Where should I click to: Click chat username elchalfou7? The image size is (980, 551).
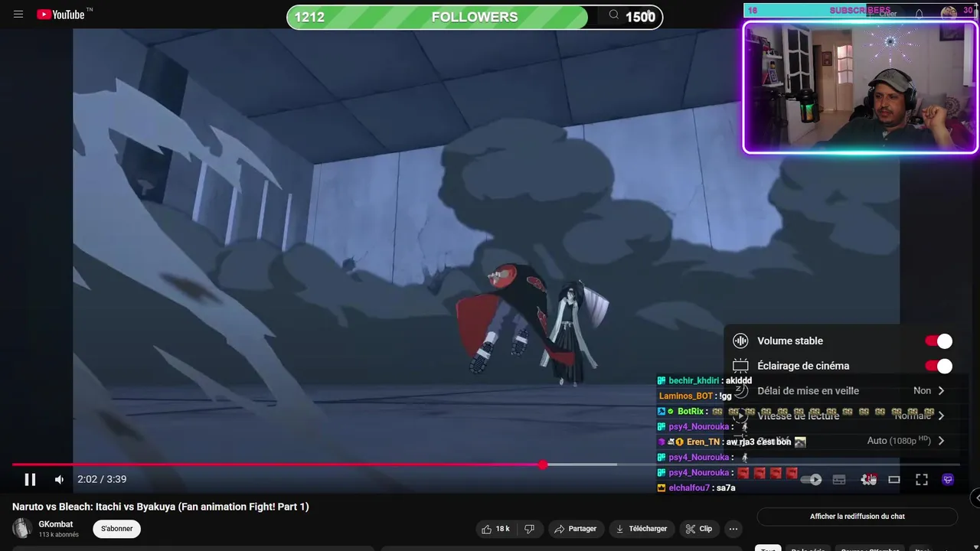(x=689, y=488)
